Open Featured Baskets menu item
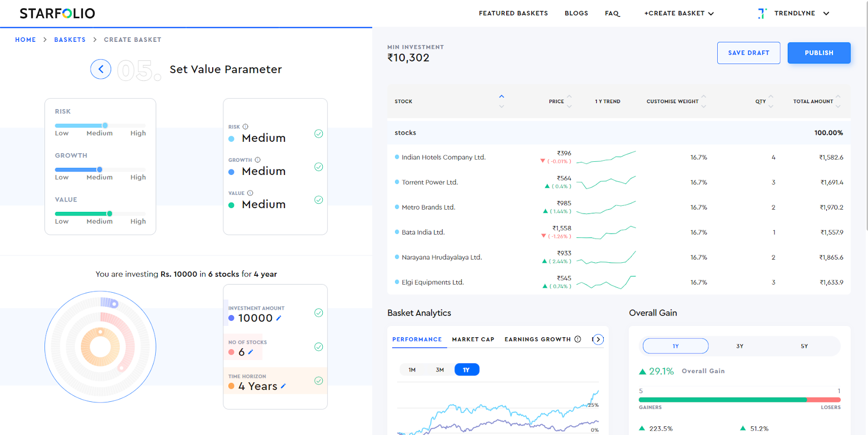The height and width of the screenshot is (435, 868). pos(513,14)
